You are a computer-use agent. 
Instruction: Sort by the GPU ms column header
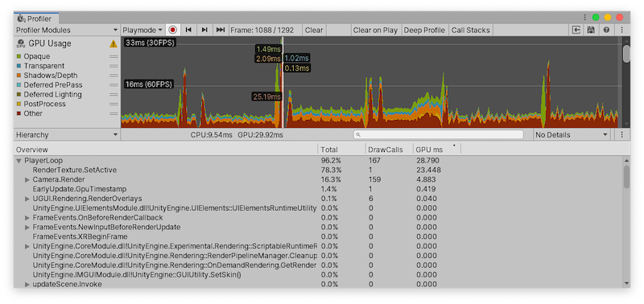(436, 150)
